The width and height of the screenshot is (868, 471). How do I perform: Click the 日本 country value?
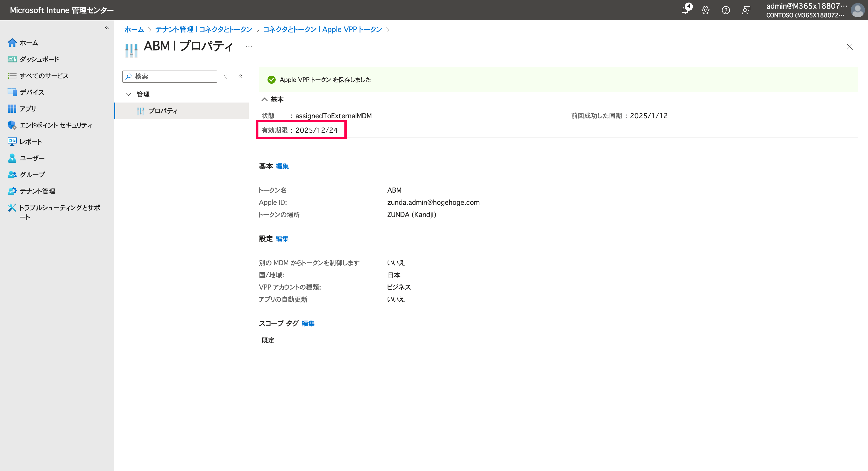click(x=394, y=275)
